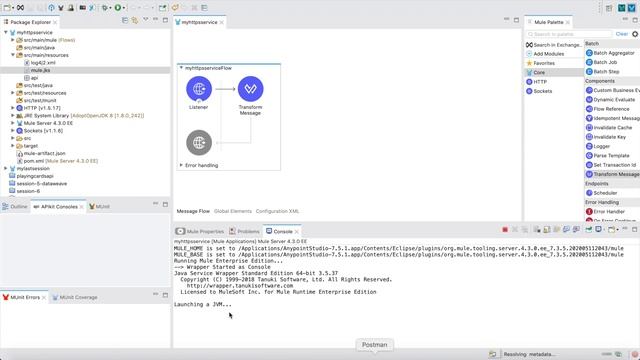The width and height of the screenshot is (640, 360).
Task: Select Transform Message in palette list
Action: click(x=613, y=174)
